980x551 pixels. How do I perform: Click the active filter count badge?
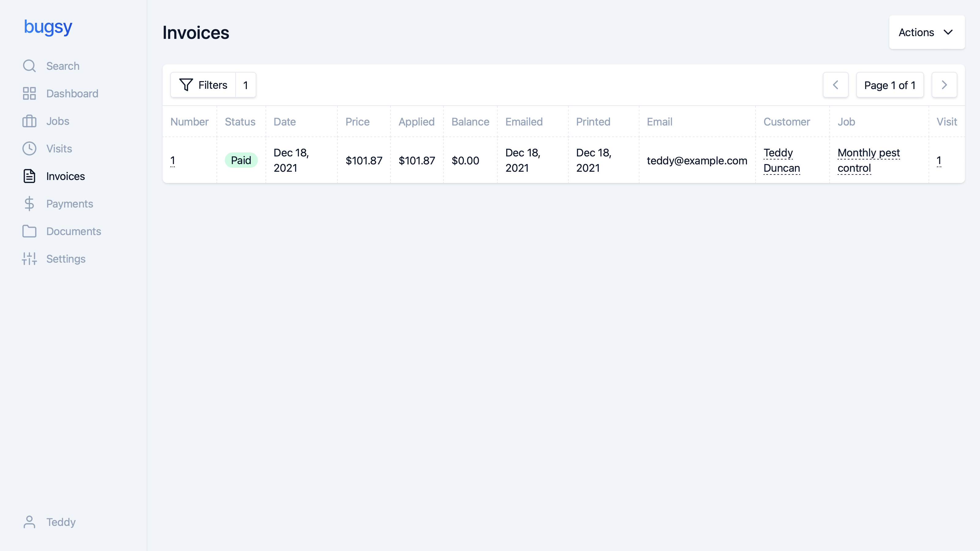(x=245, y=85)
